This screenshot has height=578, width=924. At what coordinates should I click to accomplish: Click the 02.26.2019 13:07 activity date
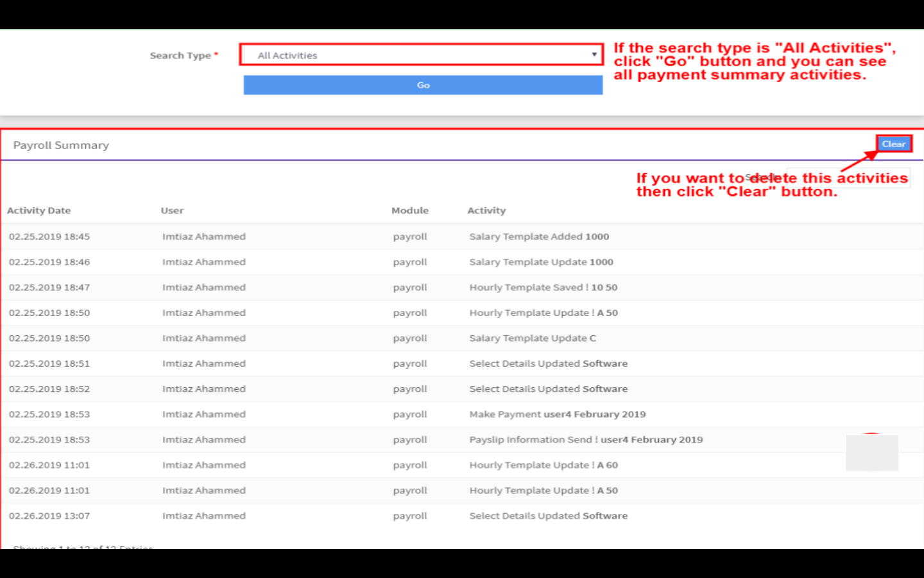(49, 516)
